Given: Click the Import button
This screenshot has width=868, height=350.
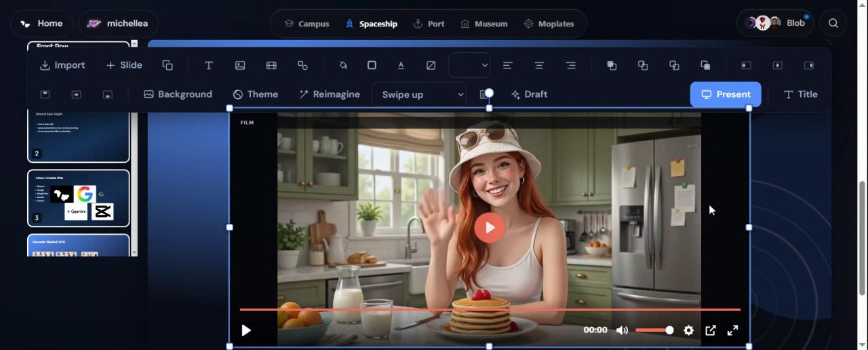Looking at the screenshot, I should pos(62,65).
